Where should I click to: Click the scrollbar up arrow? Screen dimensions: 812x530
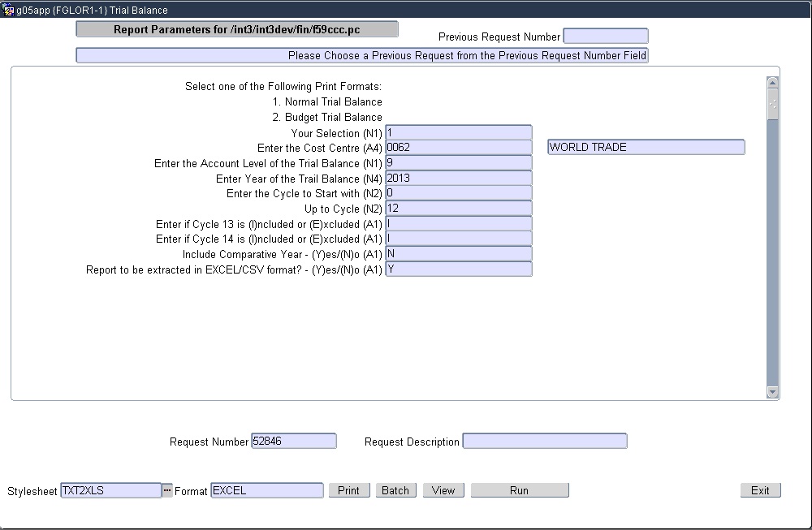772,81
